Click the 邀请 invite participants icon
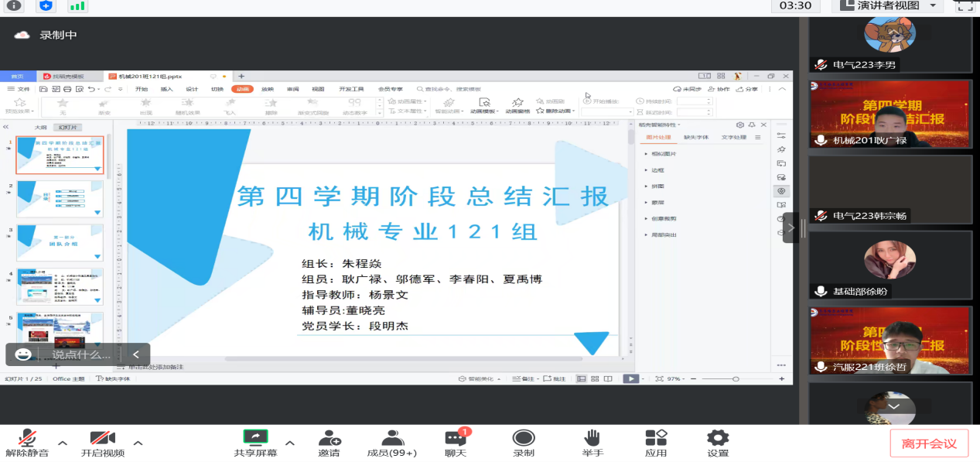This screenshot has height=462, width=980. 329,438
